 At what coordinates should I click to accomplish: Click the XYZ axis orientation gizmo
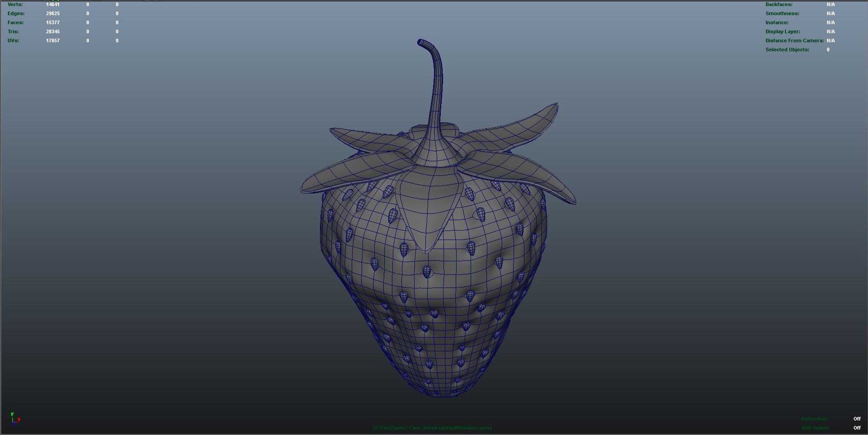[x=15, y=418]
